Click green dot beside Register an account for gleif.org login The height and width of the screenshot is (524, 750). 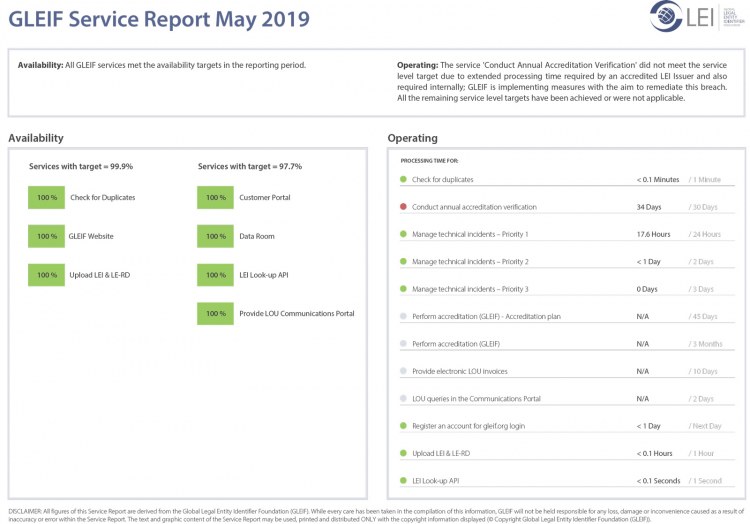(x=403, y=426)
